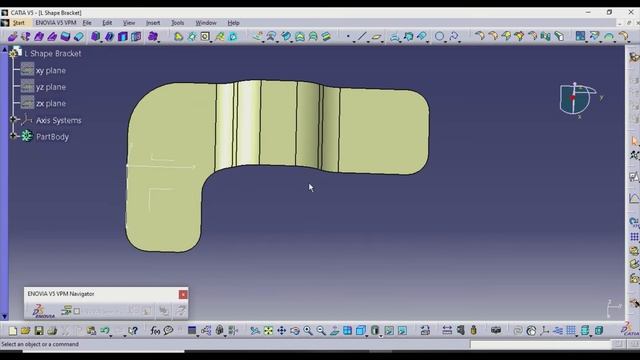
Task: Click the command input field at bottom right
Action: coord(541,344)
